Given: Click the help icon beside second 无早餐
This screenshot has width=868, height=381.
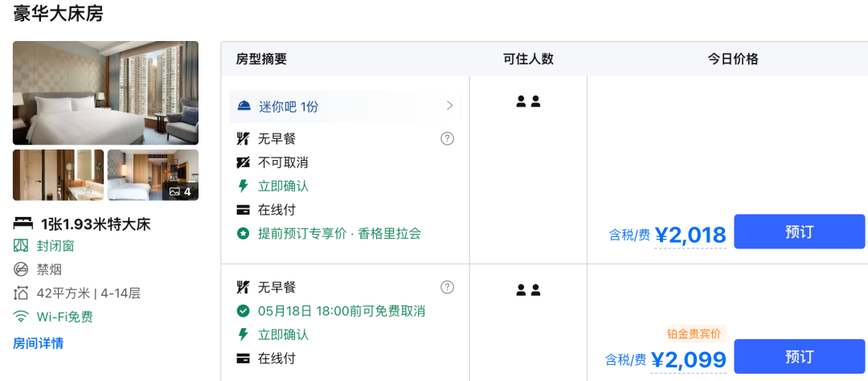Looking at the screenshot, I should click(448, 287).
